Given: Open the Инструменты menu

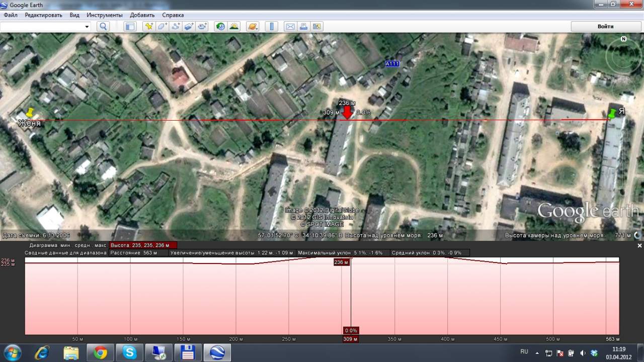Looking at the screenshot, I should [105, 15].
